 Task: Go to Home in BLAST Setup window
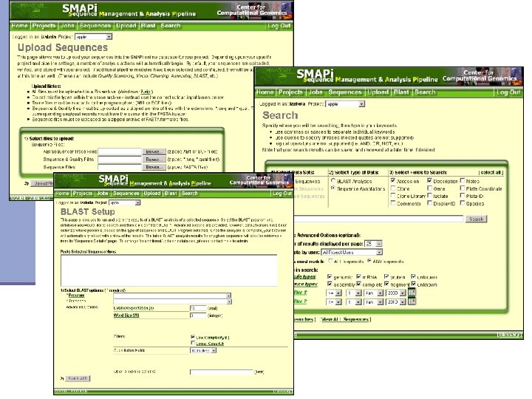(x=62, y=194)
